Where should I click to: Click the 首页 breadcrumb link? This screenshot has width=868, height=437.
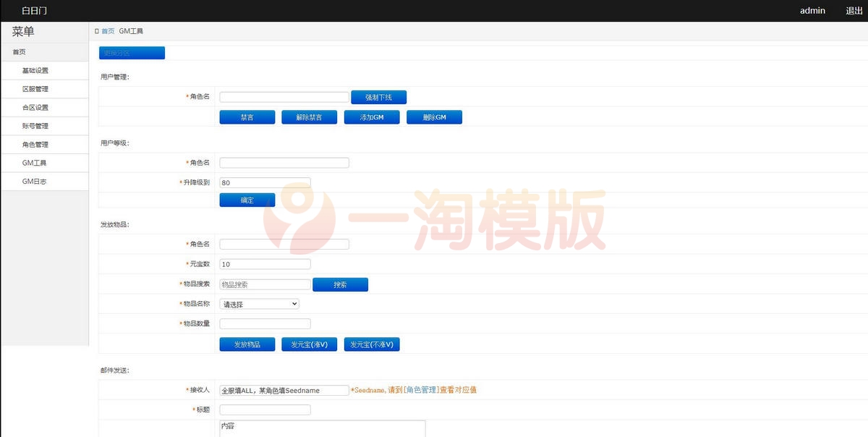tap(107, 30)
